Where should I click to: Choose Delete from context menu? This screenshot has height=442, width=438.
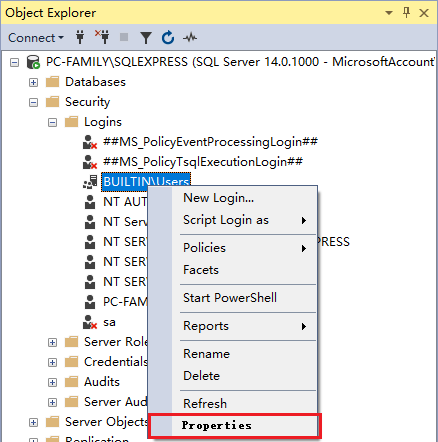(233, 376)
